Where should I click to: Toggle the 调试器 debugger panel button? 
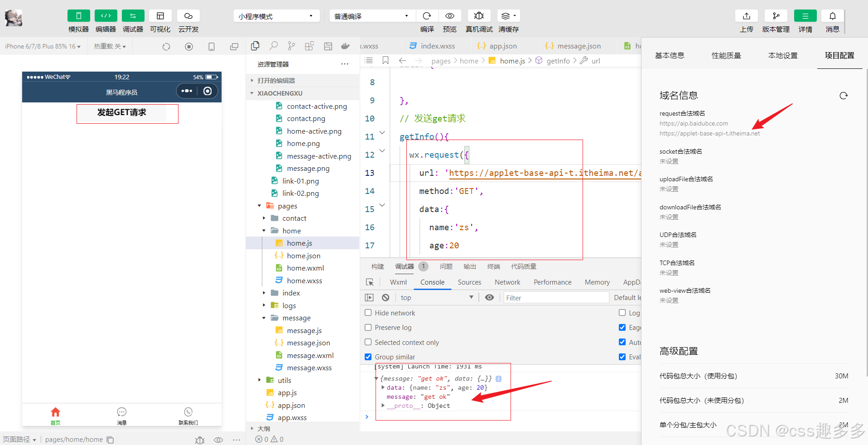(133, 16)
